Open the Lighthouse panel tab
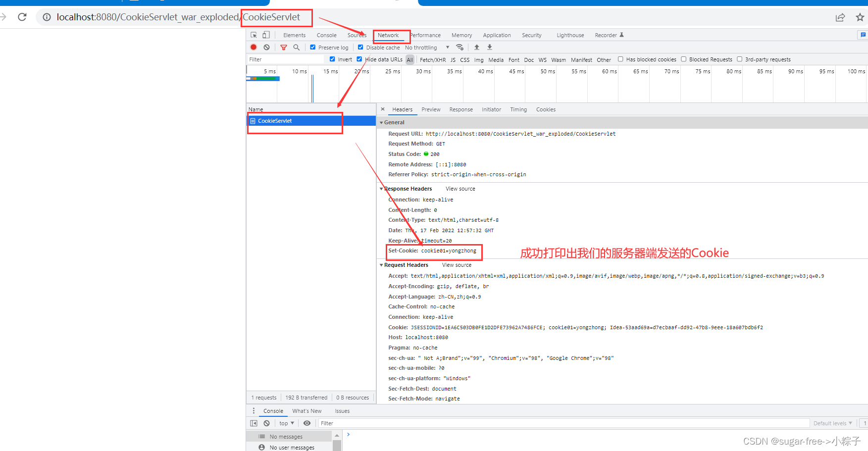 pos(570,35)
